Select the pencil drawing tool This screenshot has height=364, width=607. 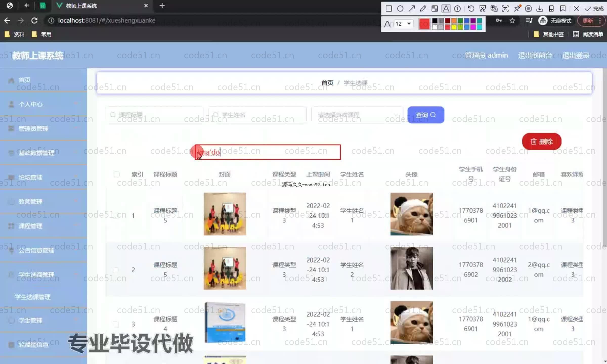[x=423, y=9]
